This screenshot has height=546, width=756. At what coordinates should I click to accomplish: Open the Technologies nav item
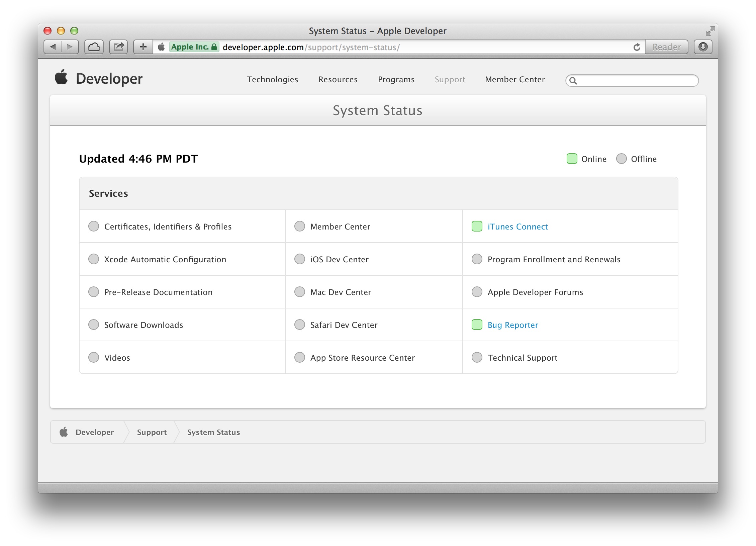[x=272, y=80]
